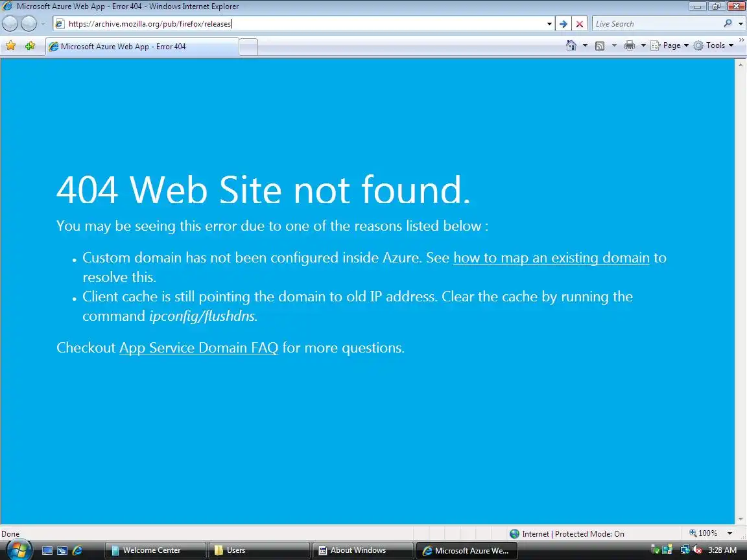Open the search provider options dropdown

(x=741, y=24)
